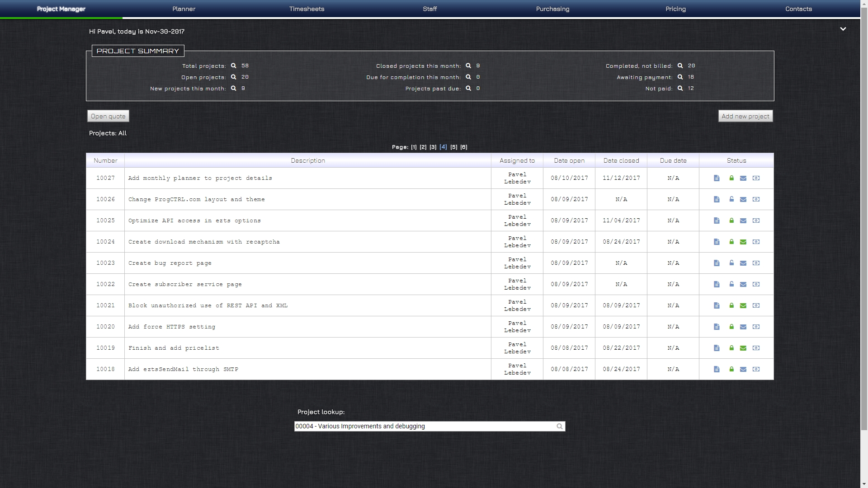Go to page [6] of projects
Image resolution: width=868 pixels, height=488 pixels.
coord(464,147)
